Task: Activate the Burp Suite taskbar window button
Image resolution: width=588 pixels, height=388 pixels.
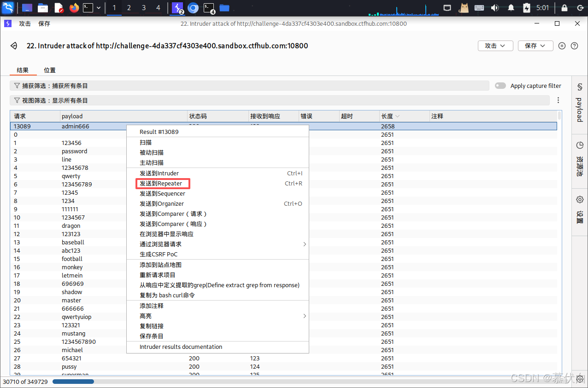Action: pyautogui.click(x=178, y=8)
